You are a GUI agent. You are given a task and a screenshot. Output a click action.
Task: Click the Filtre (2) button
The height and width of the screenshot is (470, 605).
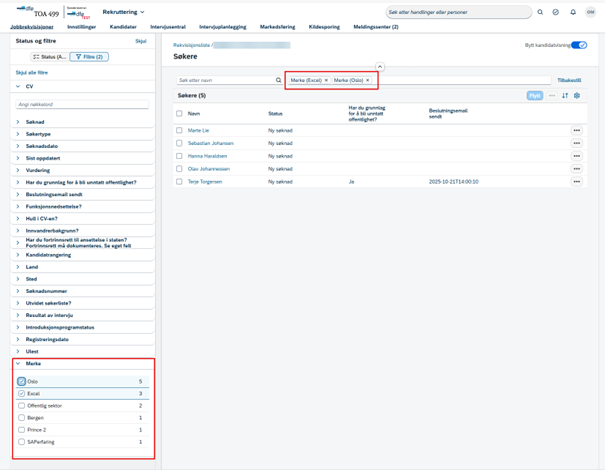click(89, 57)
